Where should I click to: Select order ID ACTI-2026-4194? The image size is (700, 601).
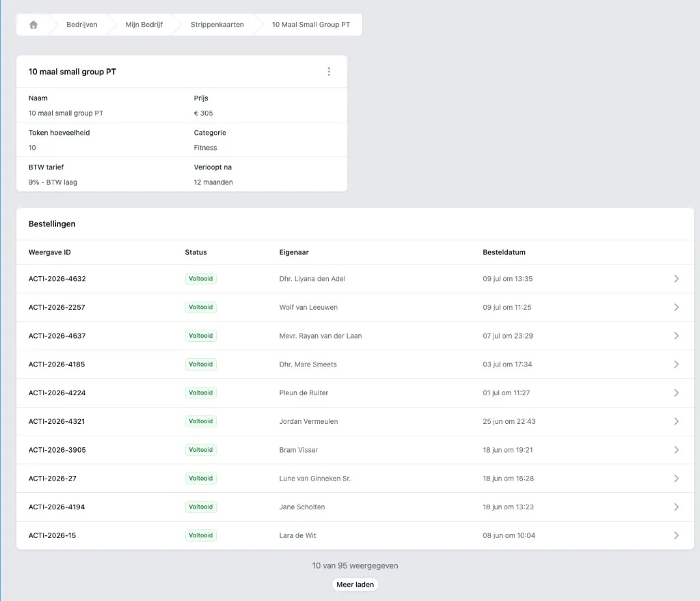tap(57, 507)
